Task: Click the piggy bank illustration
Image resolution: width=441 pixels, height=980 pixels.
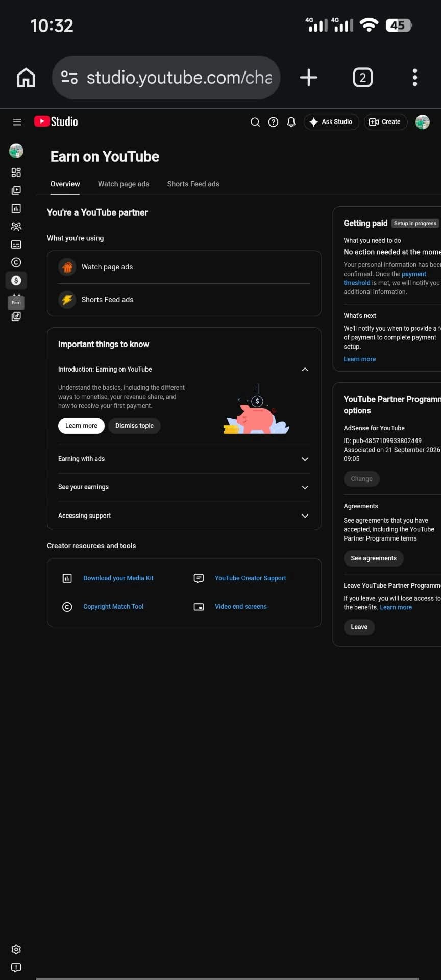Action: [256, 410]
